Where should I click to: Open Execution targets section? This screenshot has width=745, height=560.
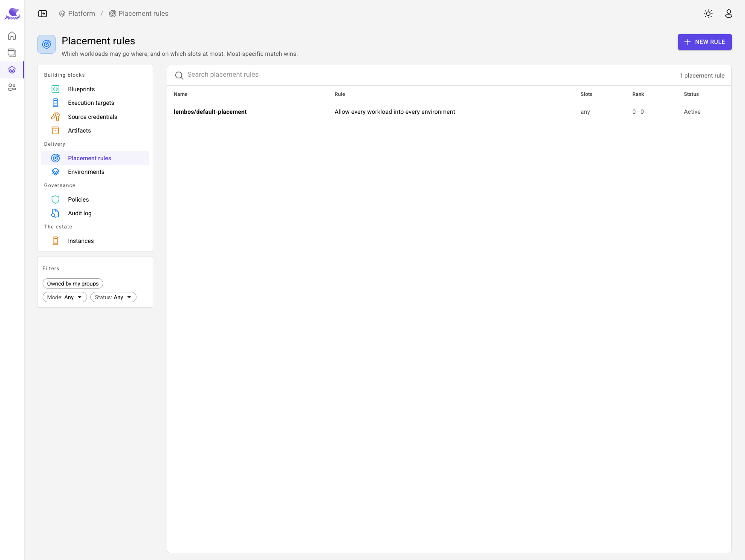(95, 103)
